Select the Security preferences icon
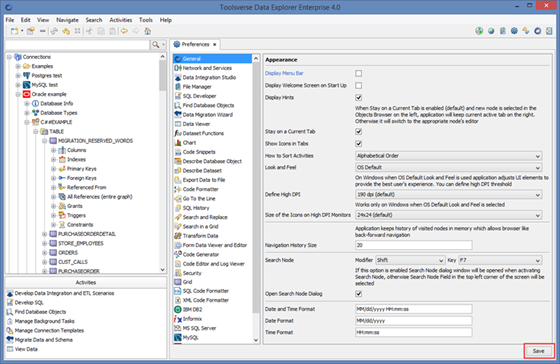Viewport: 560px width, 364px height. [178, 273]
